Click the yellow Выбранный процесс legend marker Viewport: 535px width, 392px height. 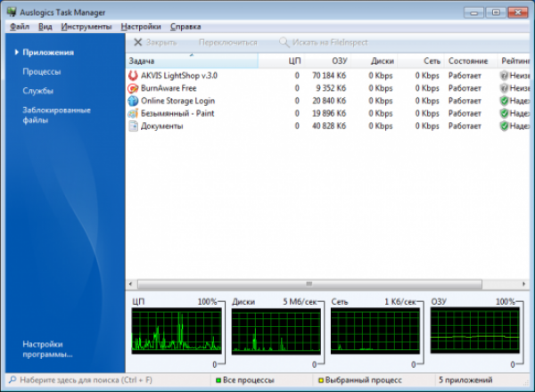tap(321, 380)
